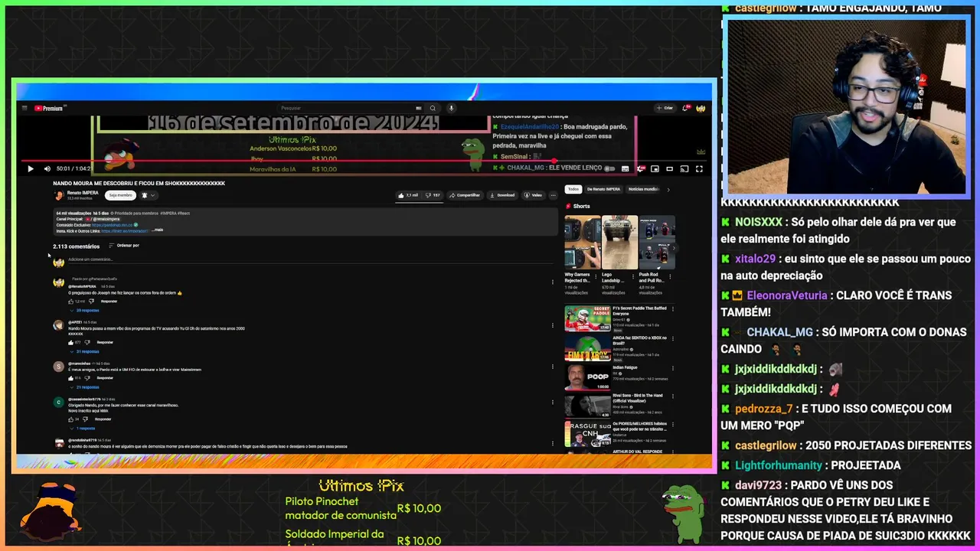Click the Seja membro button
This screenshot has height=551, width=980.
point(120,195)
